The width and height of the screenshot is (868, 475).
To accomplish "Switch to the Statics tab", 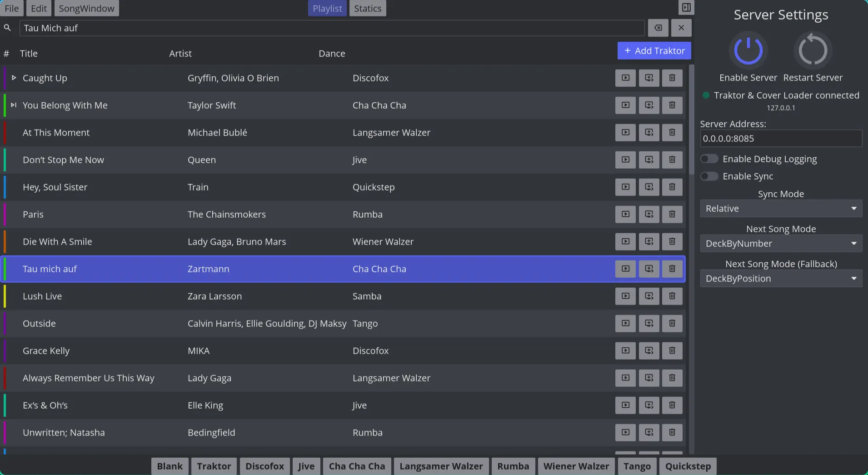I will pos(368,8).
